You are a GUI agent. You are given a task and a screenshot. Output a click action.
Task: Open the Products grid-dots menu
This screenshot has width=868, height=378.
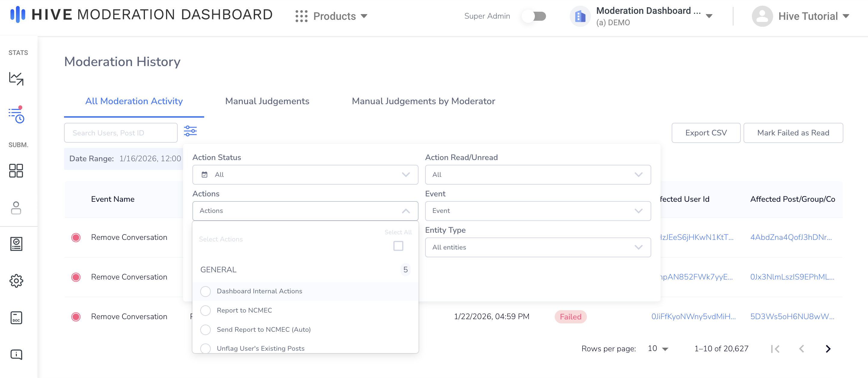coord(301,16)
